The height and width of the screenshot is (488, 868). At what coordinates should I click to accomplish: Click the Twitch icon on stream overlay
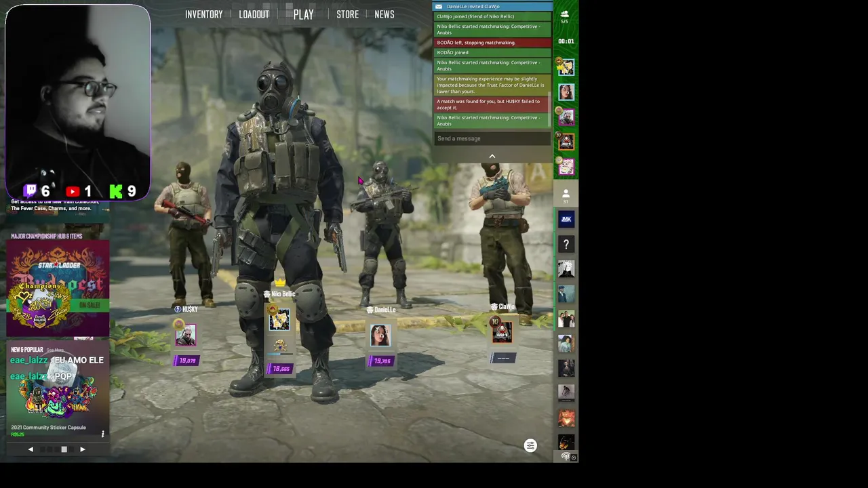[x=31, y=191]
